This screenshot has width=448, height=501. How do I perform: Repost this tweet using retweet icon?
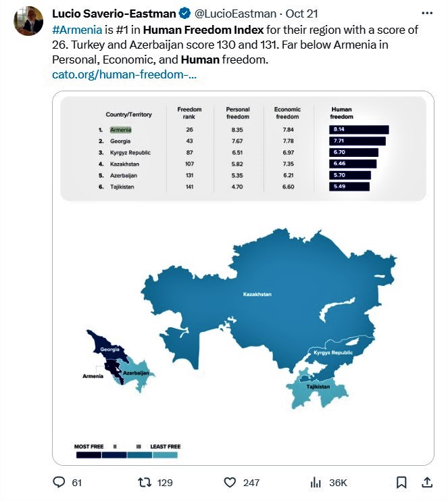coord(145,482)
